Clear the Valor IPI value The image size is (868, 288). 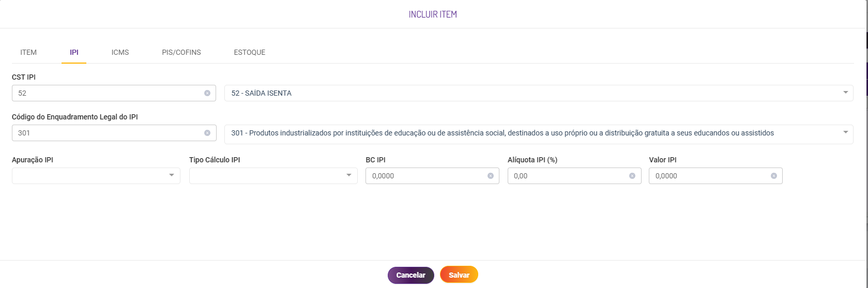click(x=774, y=176)
